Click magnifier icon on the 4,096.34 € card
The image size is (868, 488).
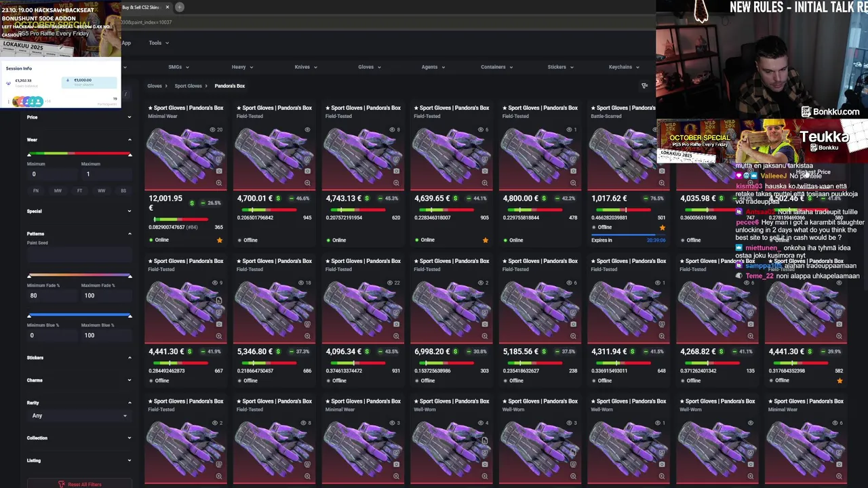coord(396,336)
